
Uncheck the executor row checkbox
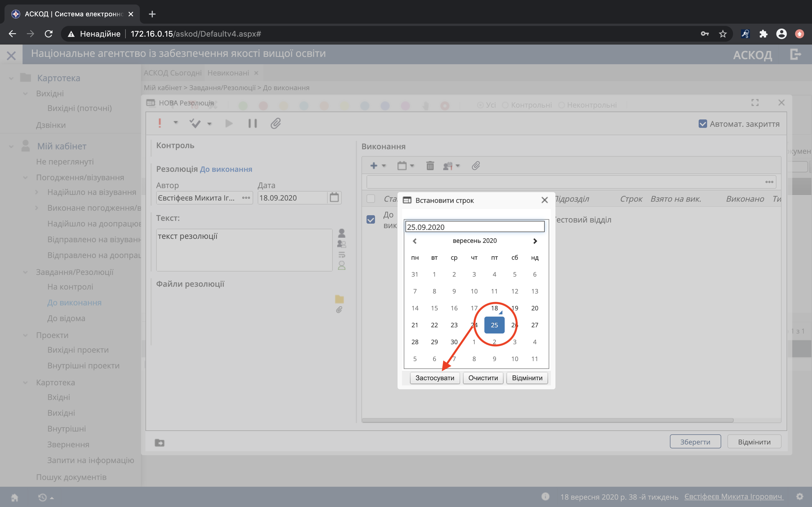[370, 220]
